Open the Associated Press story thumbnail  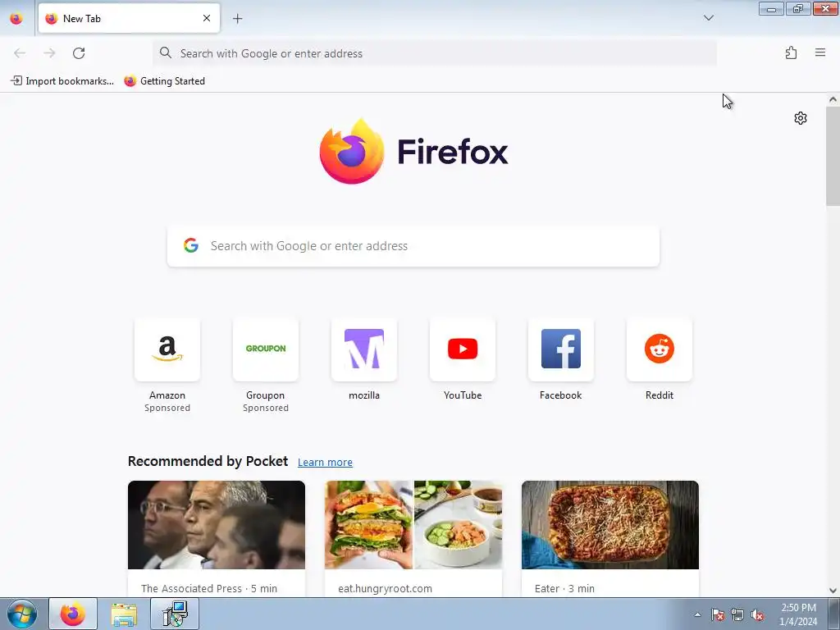pos(217,525)
